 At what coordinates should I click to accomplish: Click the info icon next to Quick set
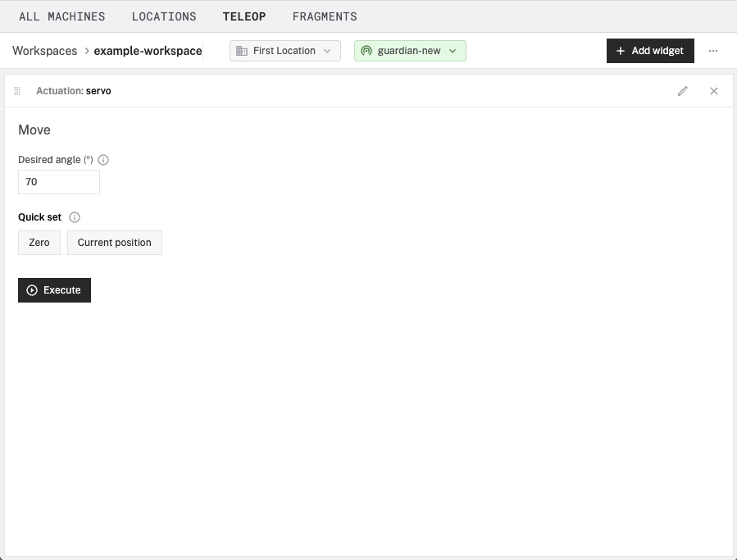click(75, 217)
